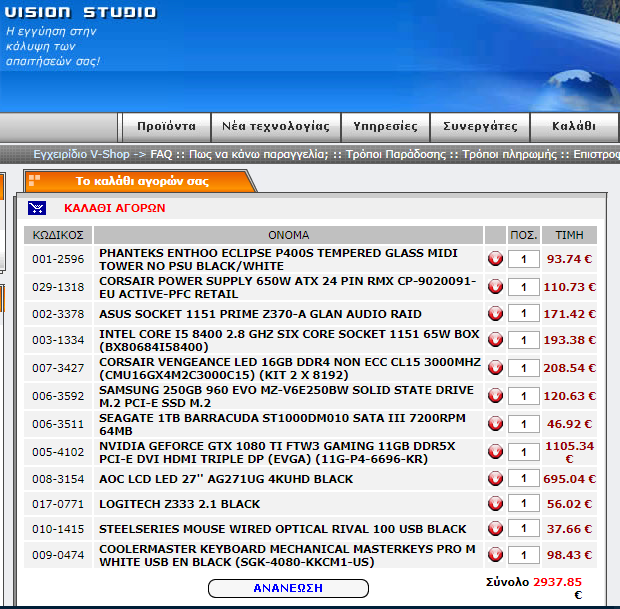This screenshot has height=609, width=620.
Task: Select the Το καλάθι αγορών σας tab
Action: coord(142,182)
